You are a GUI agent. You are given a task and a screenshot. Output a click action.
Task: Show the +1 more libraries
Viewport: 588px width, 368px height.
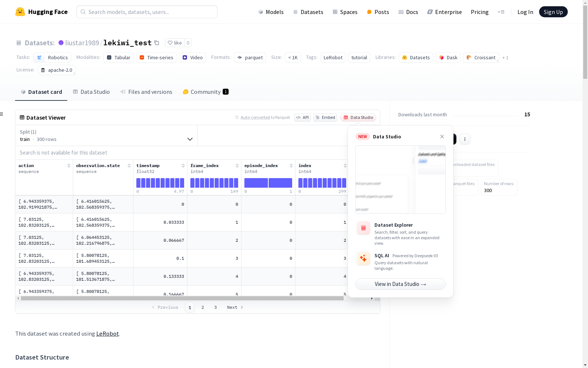pos(505,57)
